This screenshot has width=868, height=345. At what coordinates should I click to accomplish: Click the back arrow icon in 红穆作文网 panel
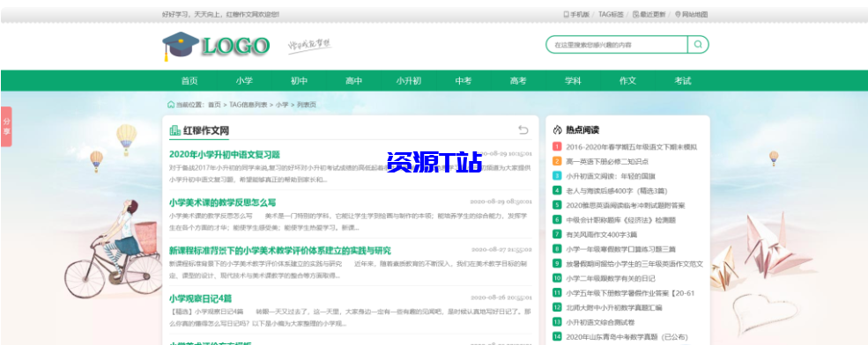[x=523, y=130]
